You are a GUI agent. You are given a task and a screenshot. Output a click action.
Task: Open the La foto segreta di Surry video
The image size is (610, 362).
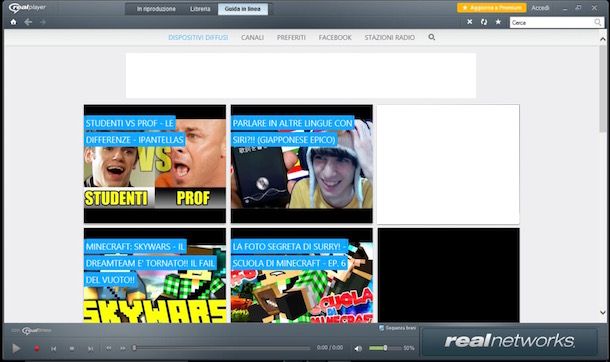[301, 275]
